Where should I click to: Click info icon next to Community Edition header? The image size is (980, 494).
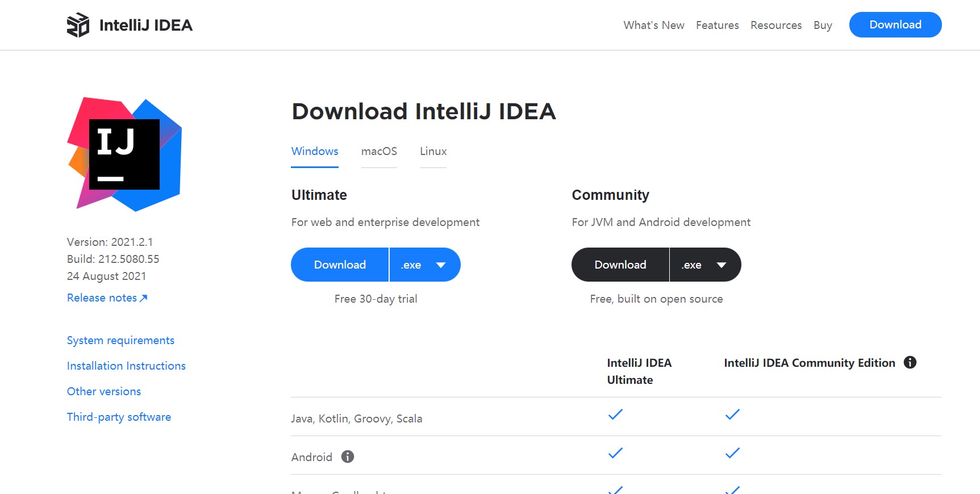(910, 362)
